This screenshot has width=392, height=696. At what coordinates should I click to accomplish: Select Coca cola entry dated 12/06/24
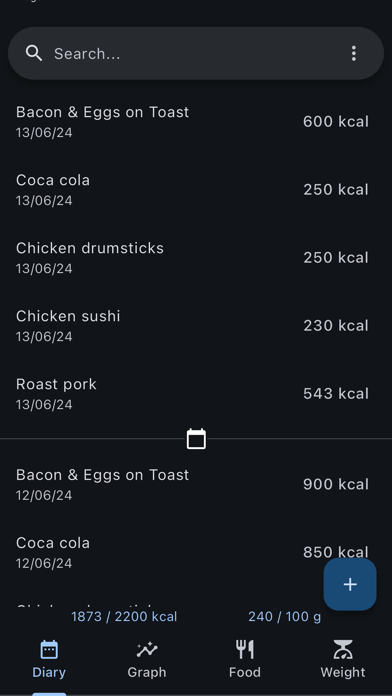point(196,552)
